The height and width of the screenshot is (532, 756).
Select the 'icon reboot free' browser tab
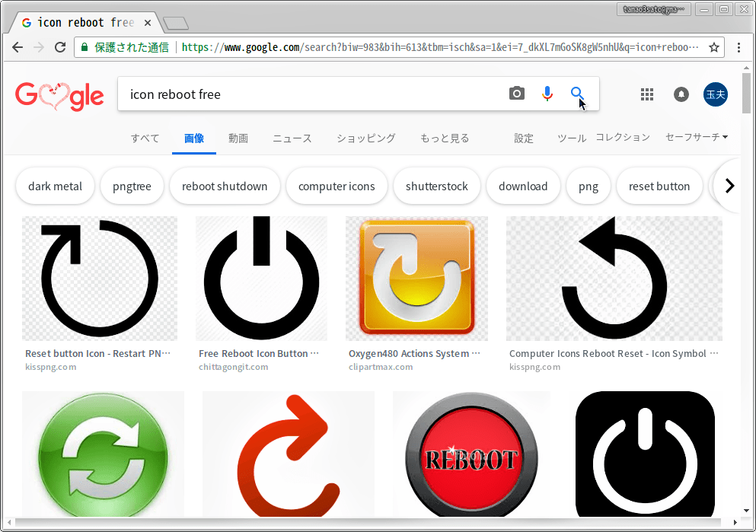pyautogui.click(x=87, y=23)
